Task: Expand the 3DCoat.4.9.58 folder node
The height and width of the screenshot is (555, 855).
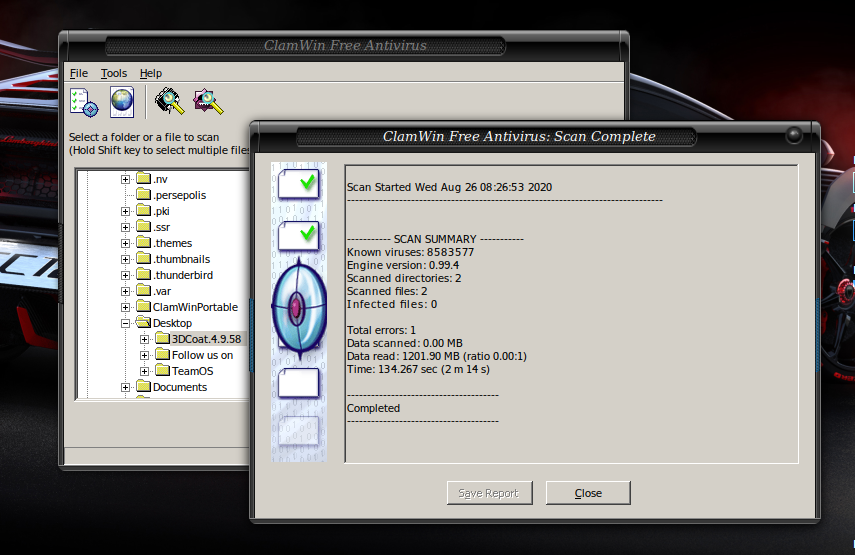Action: pyautogui.click(x=144, y=339)
